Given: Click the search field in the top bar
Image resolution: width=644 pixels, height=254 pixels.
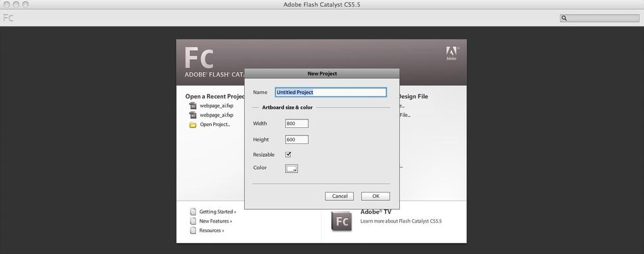Looking at the screenshot, I should pyautogui.click(x=600, y=18).
